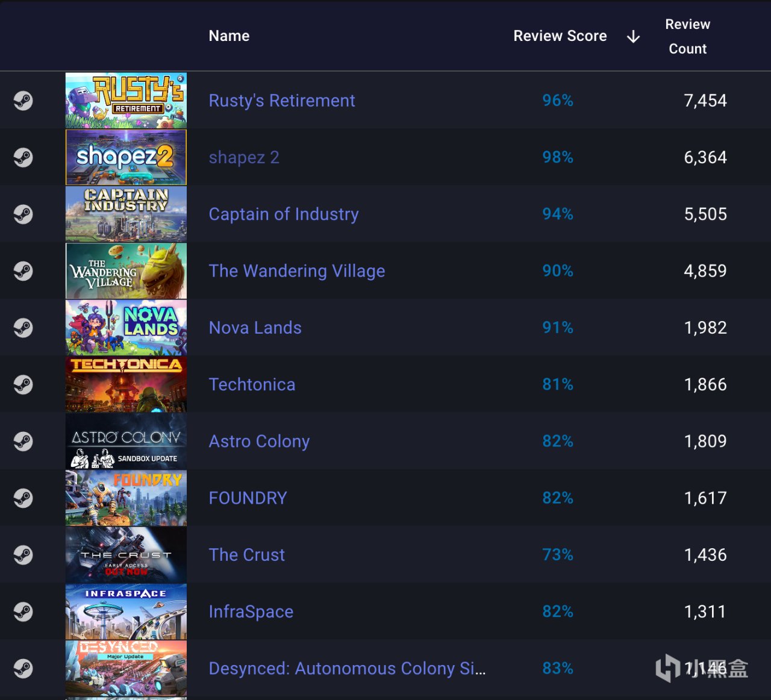Open the FOUNDRY cover image
771x700 pixels.
click(126, 498)
